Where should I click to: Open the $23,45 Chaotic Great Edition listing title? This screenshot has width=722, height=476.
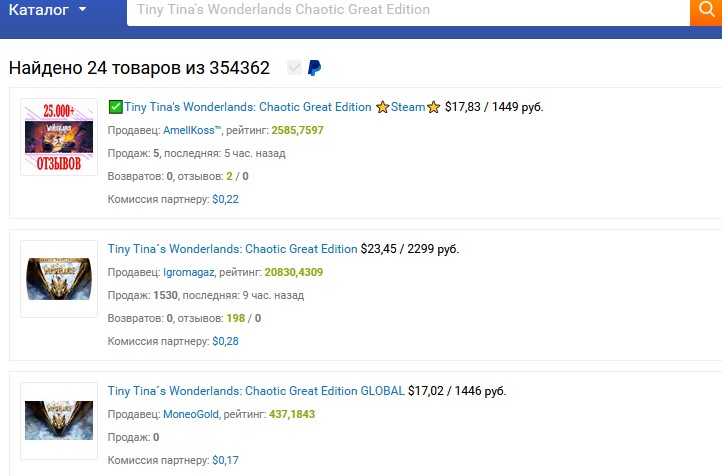coord(233,249)
